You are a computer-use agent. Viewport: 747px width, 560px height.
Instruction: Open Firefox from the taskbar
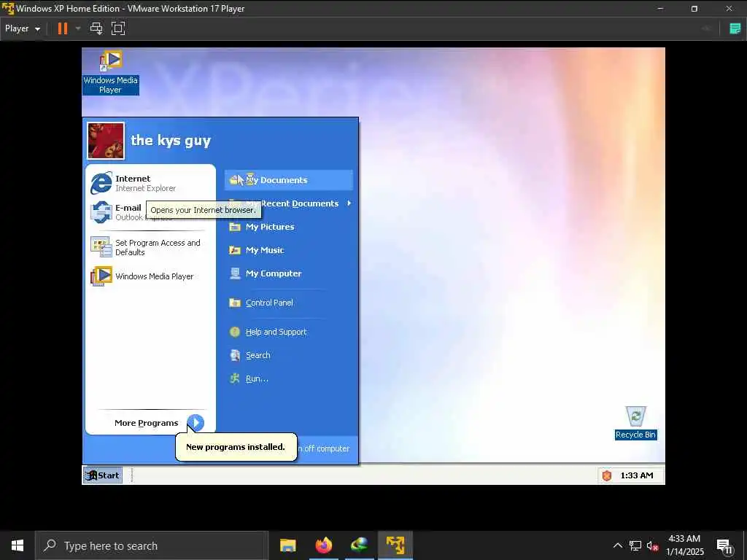coord(323,545)
